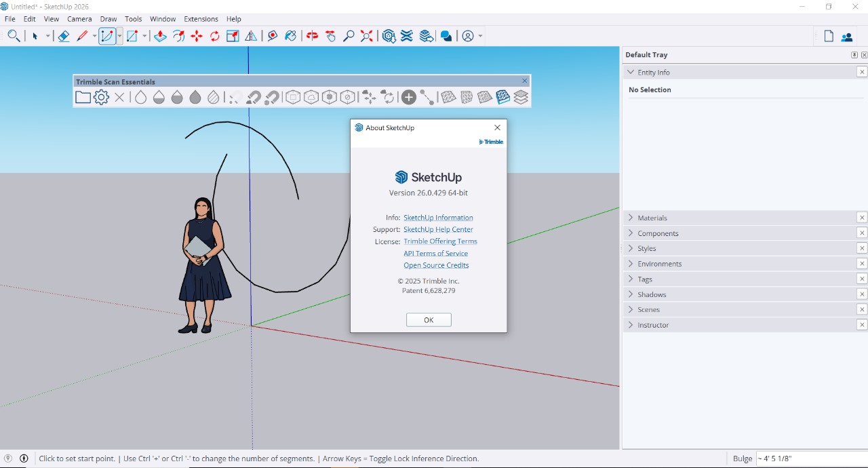Open the Trimble Offering Terms link

coord(440,241)
